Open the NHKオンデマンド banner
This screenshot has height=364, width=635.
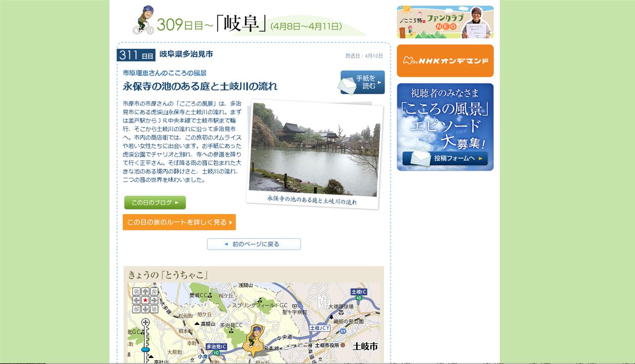[445, 61]
